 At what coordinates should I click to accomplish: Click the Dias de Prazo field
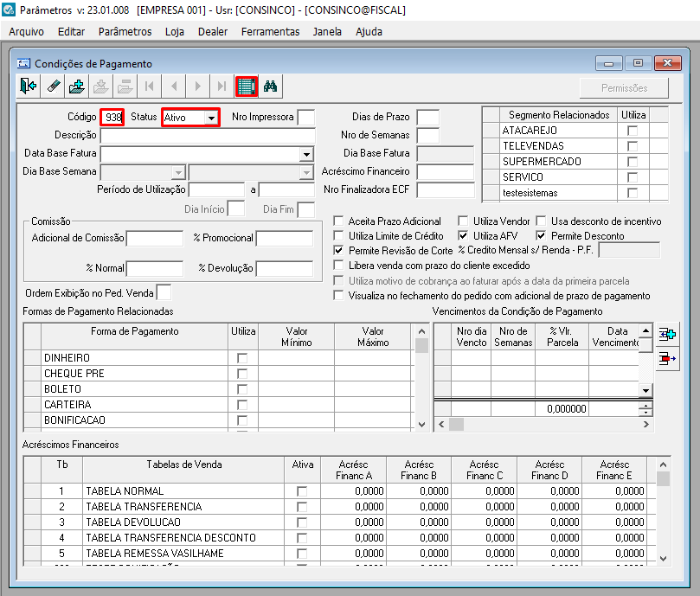[428, 118]
